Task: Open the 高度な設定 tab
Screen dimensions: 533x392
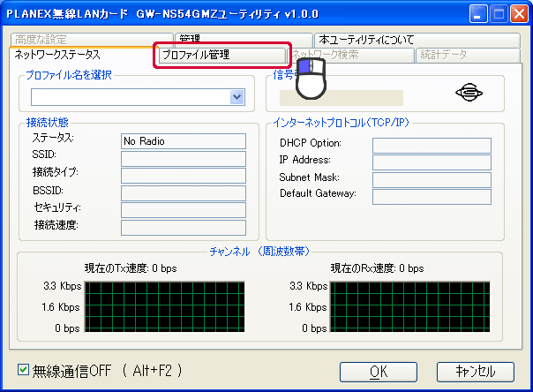Action: [x=92, y=40]
